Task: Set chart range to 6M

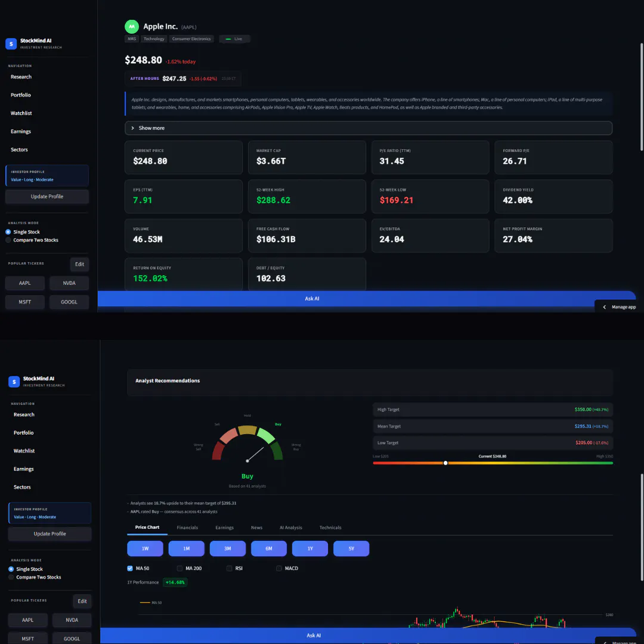Action: [268, 549]
